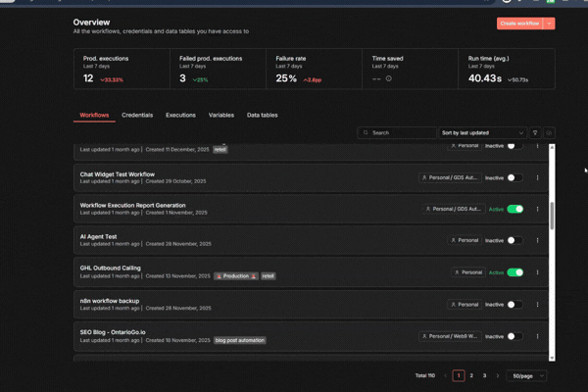
Task: Activate the AI Agent Test workflow switch
Action: click(x=514, y=240)
